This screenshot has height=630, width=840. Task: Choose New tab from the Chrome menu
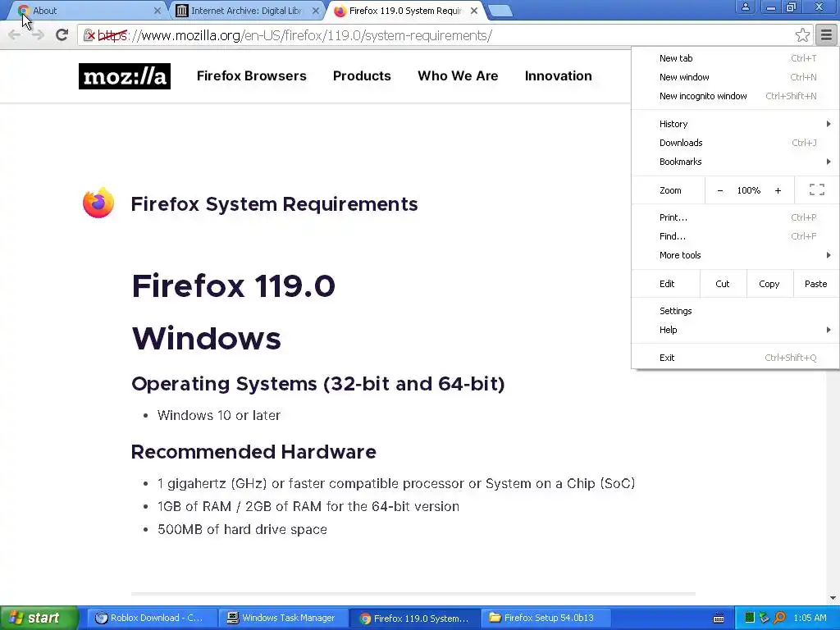click(735, 58)
